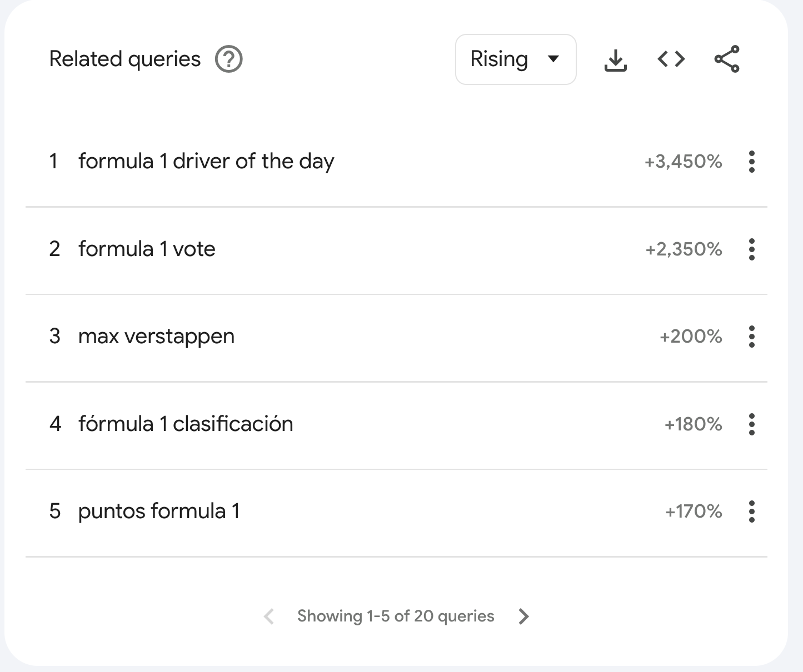Open more options for fórmula 1 clasificación
The width and height of the screenshot is (803, 672).
[x=752, y=424]
